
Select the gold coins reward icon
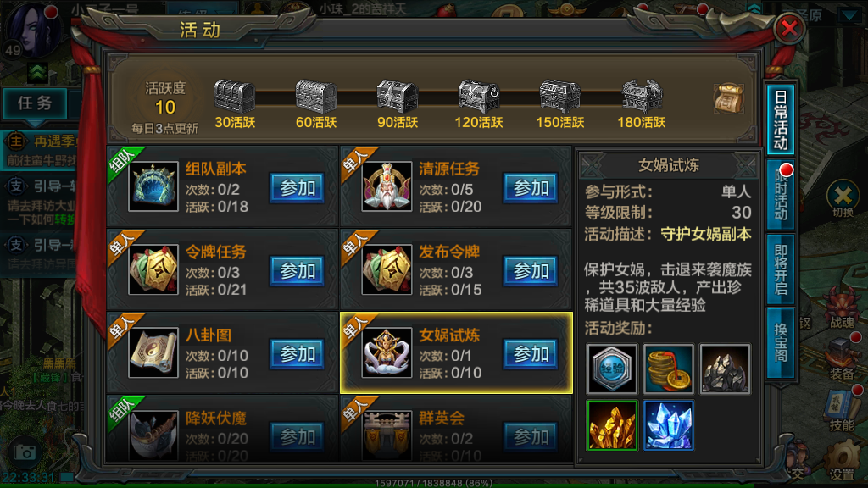tap(668, 369)
